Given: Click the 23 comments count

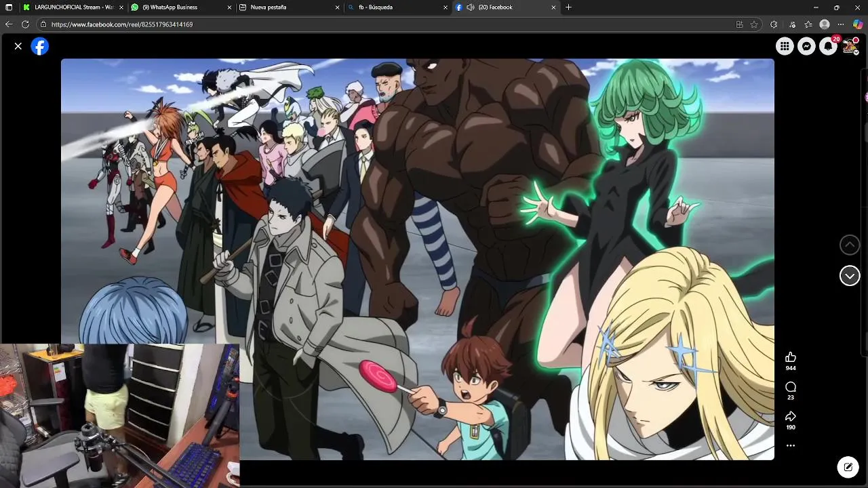Looking at the screenshot, I should (791, 398).
